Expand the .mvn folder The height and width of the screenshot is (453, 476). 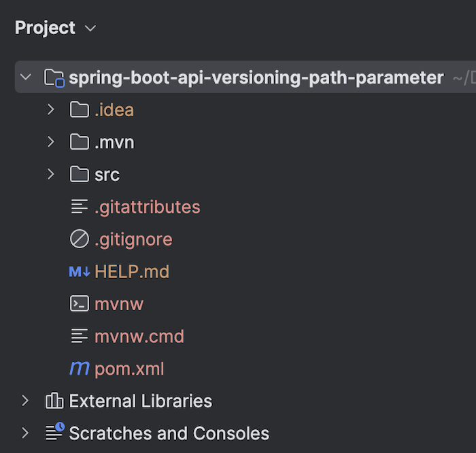point(50,142)
